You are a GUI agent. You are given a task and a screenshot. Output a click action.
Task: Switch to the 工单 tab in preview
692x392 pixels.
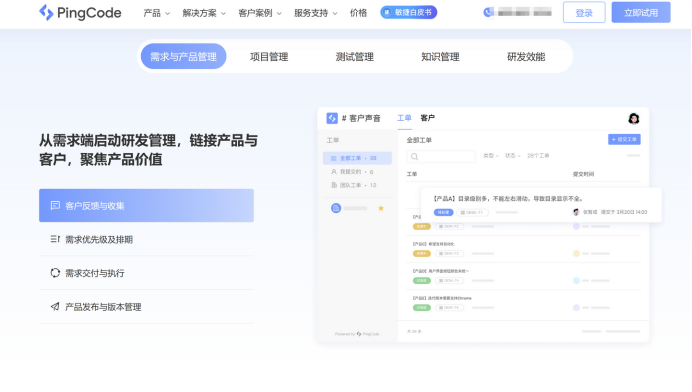click(404, 118)
